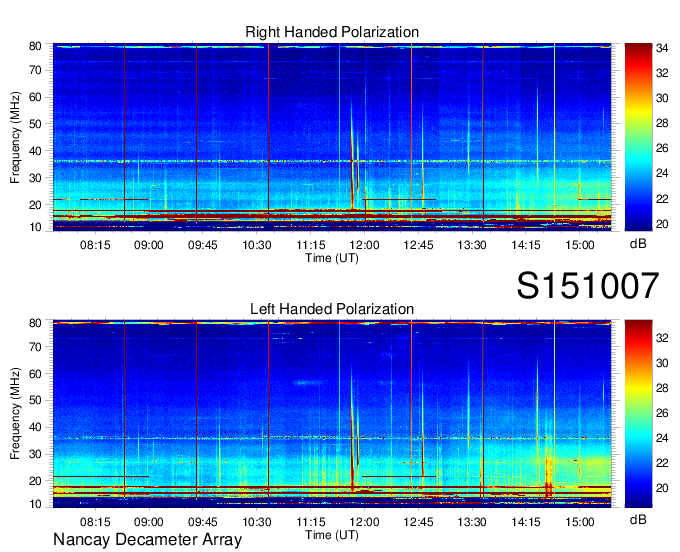Screen dimensions: 680x552
Task: Click the dB unit label of Left Handed color bar
Action: pyautogui.click(x=638, y=519)
